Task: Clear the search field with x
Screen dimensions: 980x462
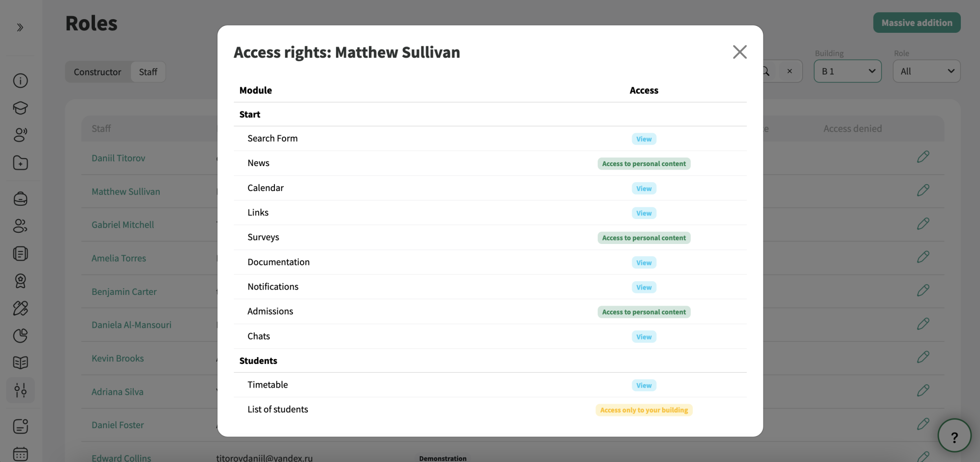Action: point(789,72)
